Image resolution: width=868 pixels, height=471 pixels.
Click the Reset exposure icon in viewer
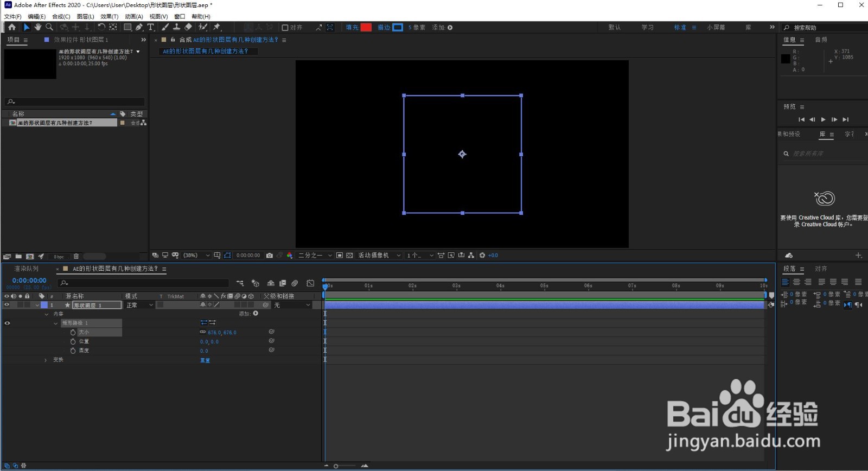[482, 255]
